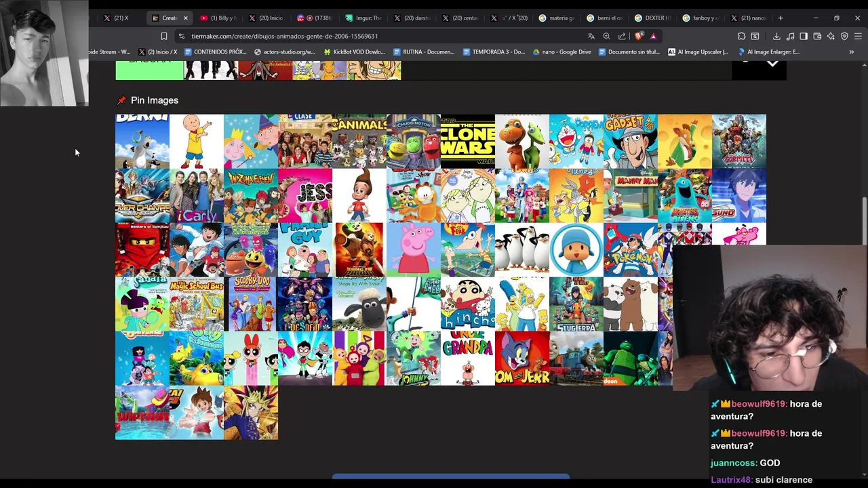Click the translate page icon in address bar

click(x=591, y=36)
